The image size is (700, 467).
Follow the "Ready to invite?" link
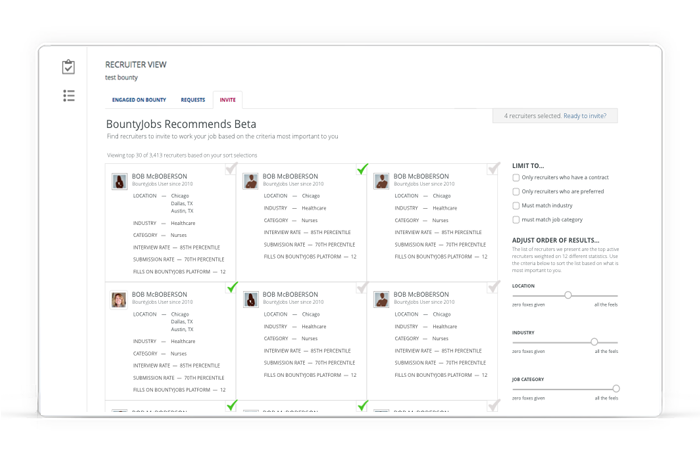click(x=585, y=116)
